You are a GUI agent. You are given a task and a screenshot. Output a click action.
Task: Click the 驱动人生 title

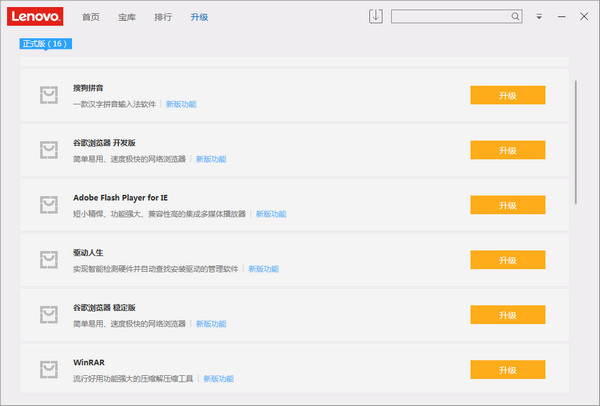[88, 253]
